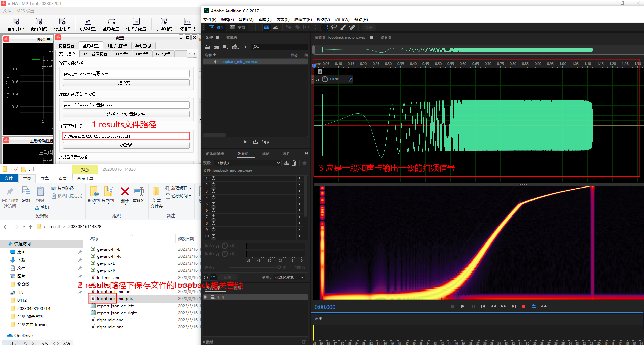This screenshot has height=345, width=644.
Task: Adjust the HUD volume knob on waveform
Action: click(325, 79)
